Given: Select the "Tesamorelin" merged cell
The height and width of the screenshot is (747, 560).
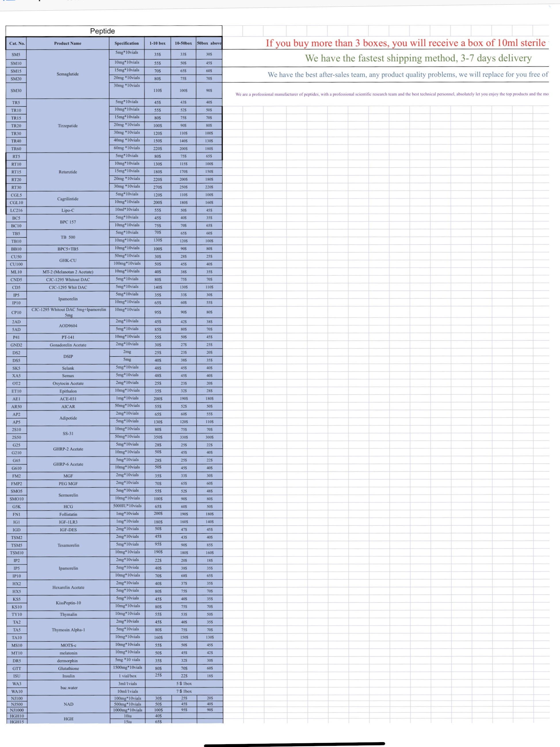Looking at the screenshot, I should pos(68,545).
